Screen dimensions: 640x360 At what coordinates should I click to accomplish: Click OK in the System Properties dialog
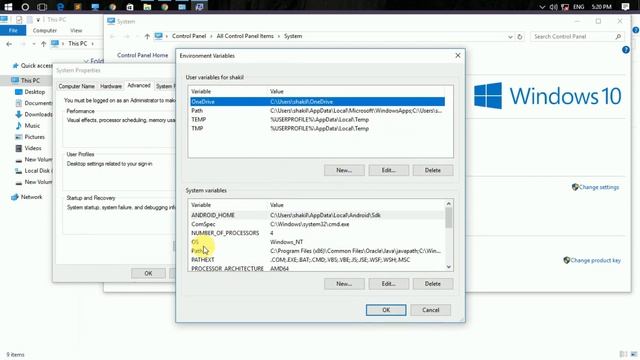pos(148,273)
